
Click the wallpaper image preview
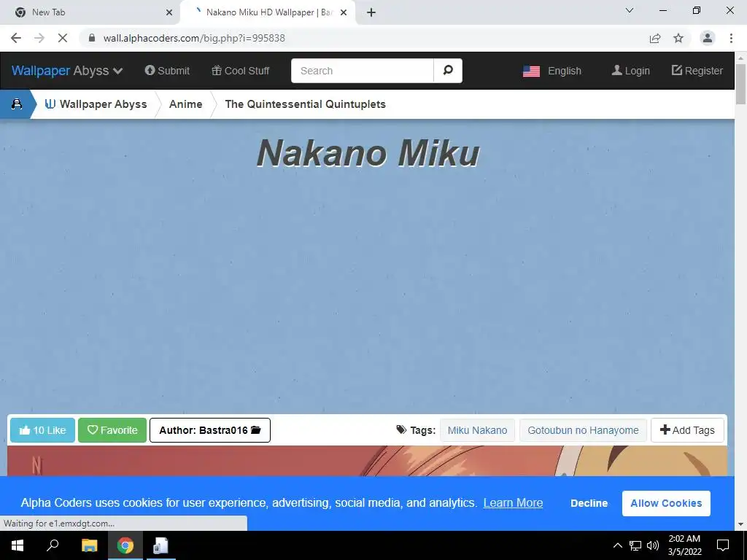pos(367,461)
